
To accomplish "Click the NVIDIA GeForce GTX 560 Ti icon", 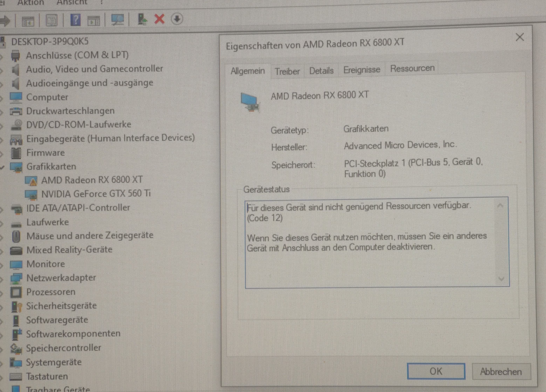I will coord(31,195).
